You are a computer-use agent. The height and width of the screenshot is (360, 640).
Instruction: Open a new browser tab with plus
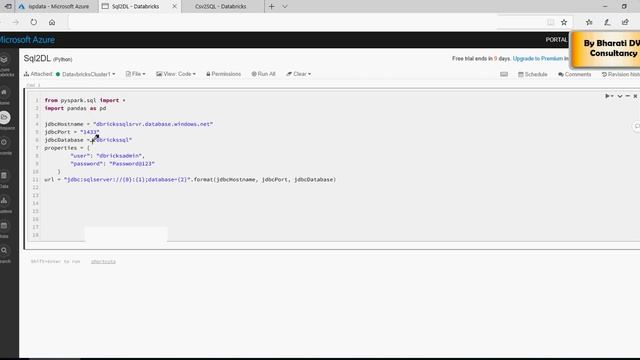coord(271,7)
